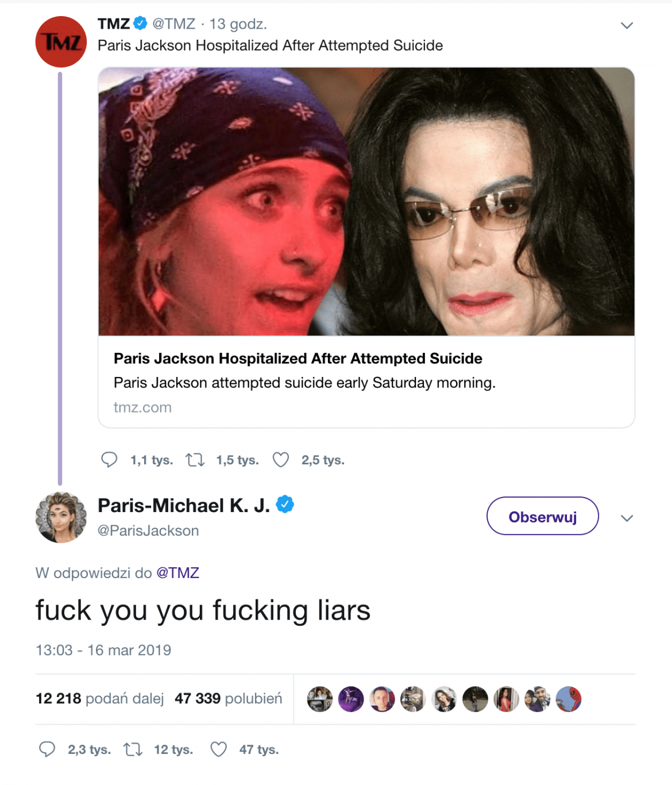The width and height of the screenshot is (672, 785).
Task: Open the @TMZ mention in the reply header
Action: (x=178, y=572)
